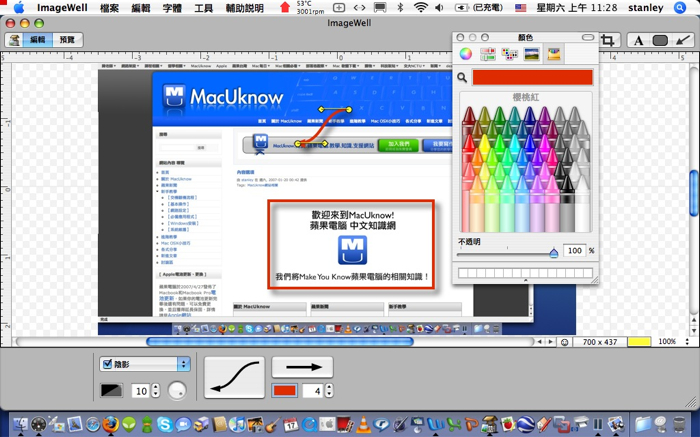The image size is (700, 437).
Task: Open the crayons picker tab
Action: pos(554,54)
